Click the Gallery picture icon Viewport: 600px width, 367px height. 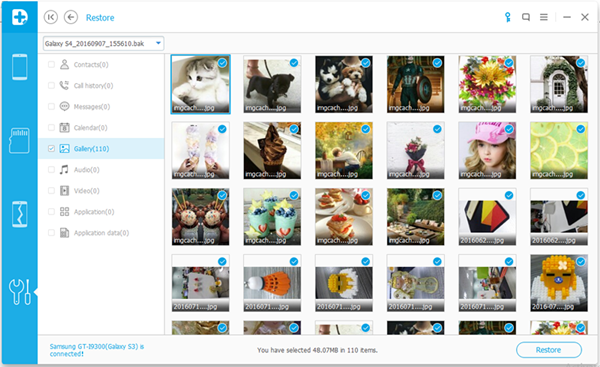(x=64, y=148)
